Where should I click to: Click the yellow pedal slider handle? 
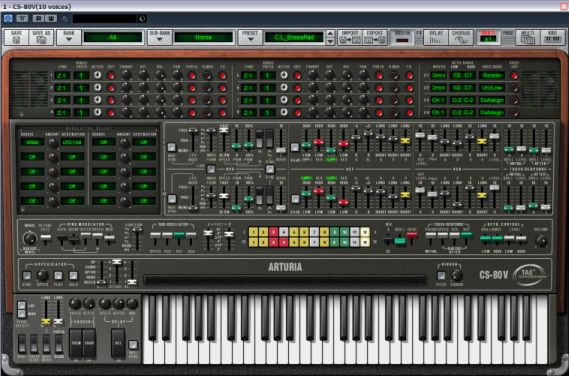(46, 321)
